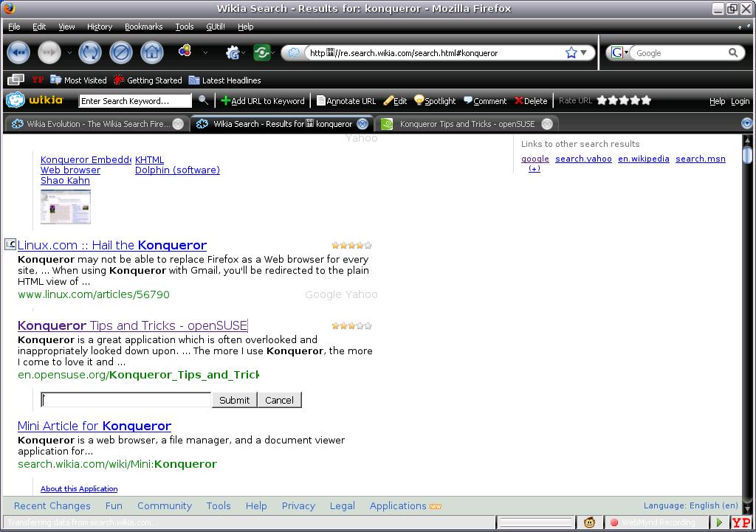Image resolution: width=756 pixels, height=532 pixels.
Task: Click the Enter Search Keyword field
Action: click(x=135, y=100)
